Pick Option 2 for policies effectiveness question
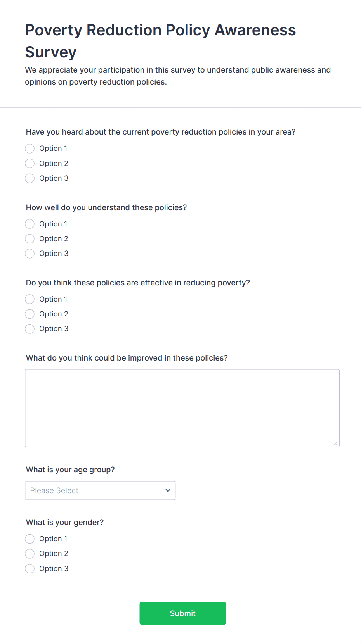 (30, 314)
